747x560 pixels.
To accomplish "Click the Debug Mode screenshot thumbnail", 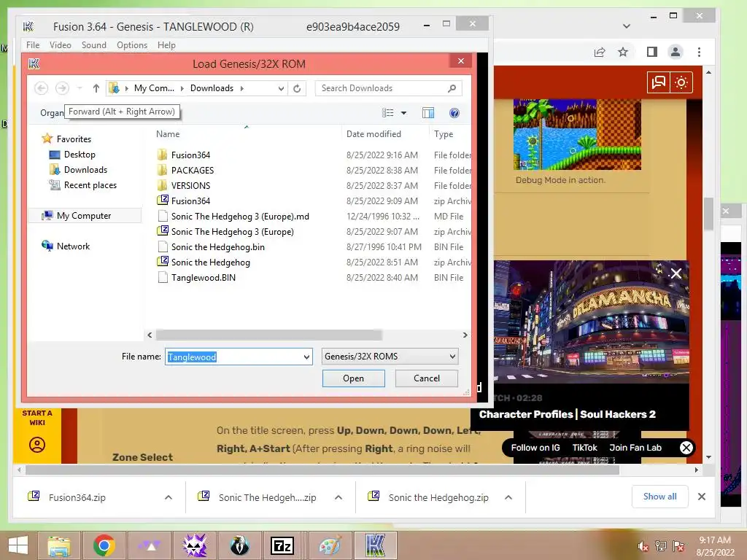I will tap(577, 134).
